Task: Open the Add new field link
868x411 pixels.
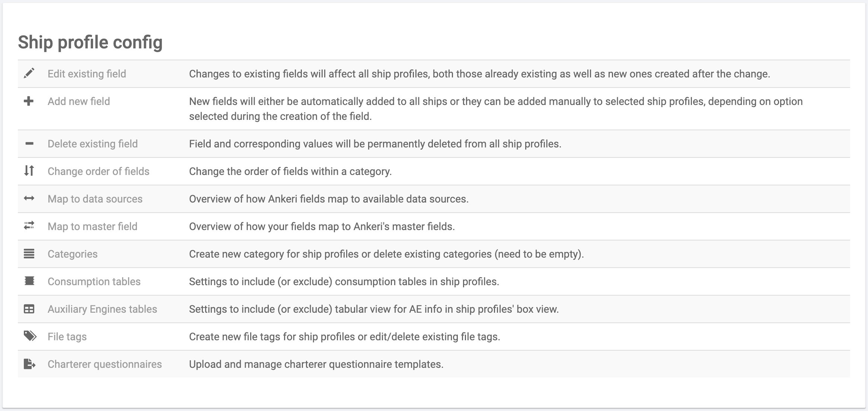Action: point(79,101)
